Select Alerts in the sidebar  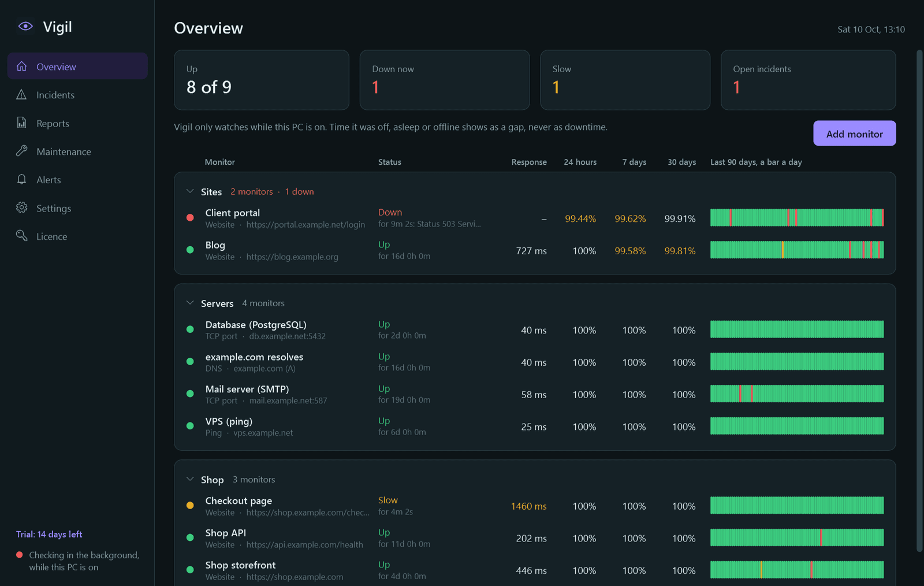click(x=77, y=180)
